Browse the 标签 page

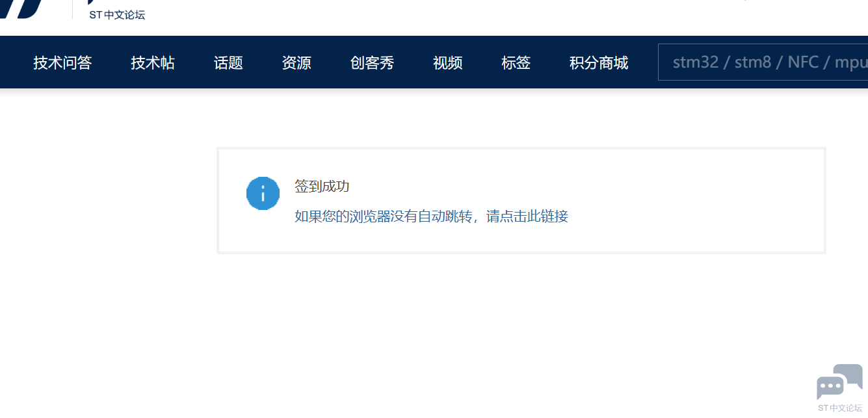(516, 62)
